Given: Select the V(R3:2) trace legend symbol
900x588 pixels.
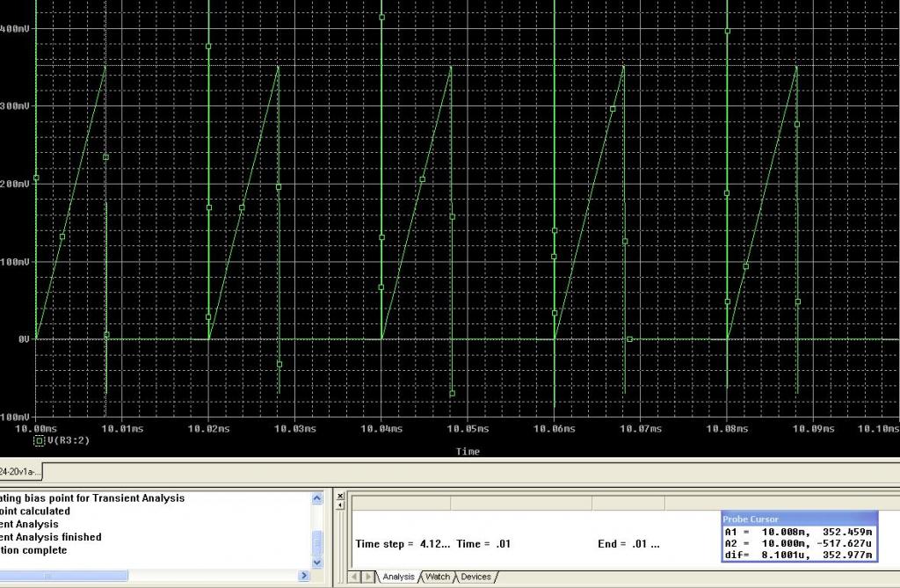Looking at the screenshot, I should point(39,440).
